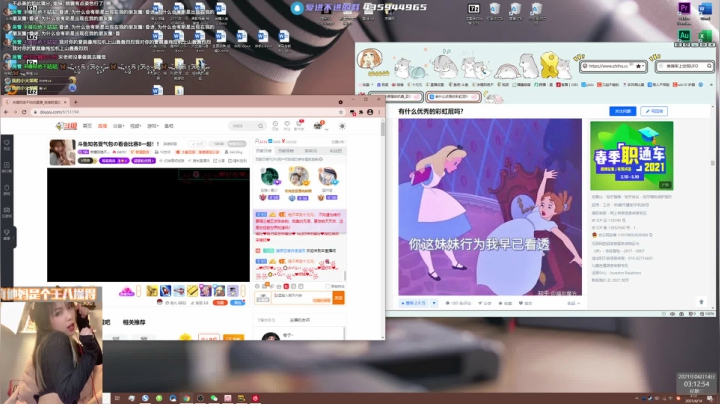The width and height of the screenshot is (720, 404).
Task: Expand the arrow under the Douyu user avatar
Action: coord(327,129)
